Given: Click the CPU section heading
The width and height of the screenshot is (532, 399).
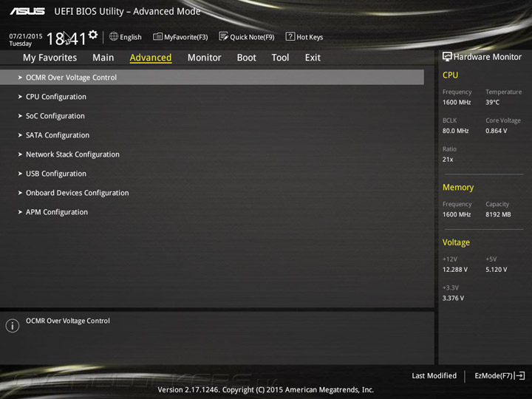Looking at the screenshot, I should click(450, 75).
